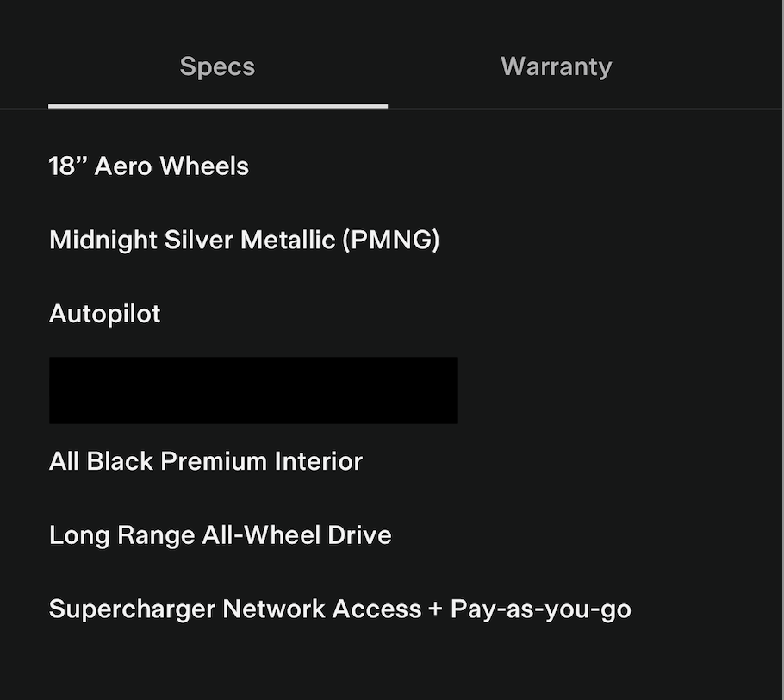Image resolution: width=784 pixels, height=700 pixels.
Task: Select the All Black Premium Interior entry
Action: tap(206, 461)
